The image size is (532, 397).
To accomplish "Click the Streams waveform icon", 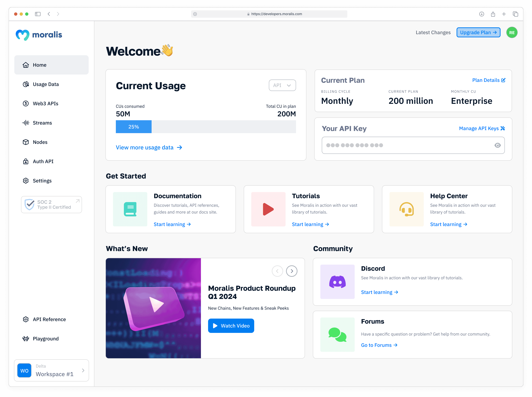I will coord(26,123).
